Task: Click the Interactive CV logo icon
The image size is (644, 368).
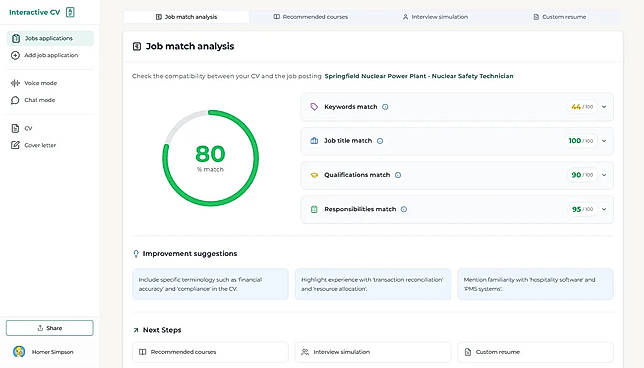Action: click(70, 12)
